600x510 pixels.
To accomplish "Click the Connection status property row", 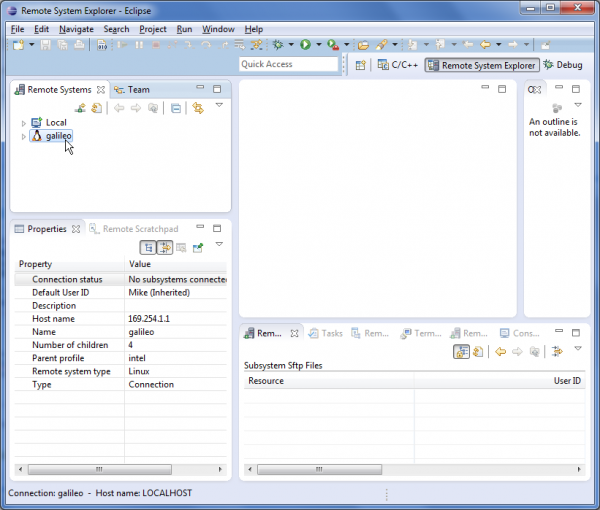I will click(x=121, y=279).
